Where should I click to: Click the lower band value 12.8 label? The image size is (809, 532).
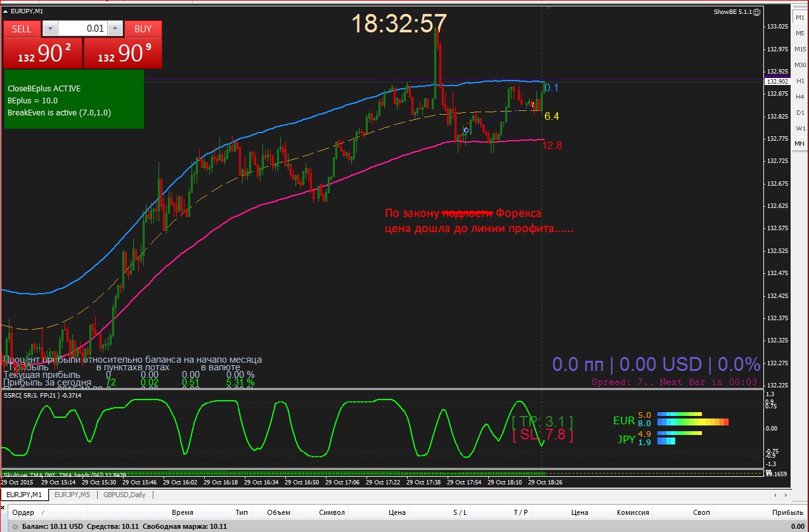click(x=552, y=145)
